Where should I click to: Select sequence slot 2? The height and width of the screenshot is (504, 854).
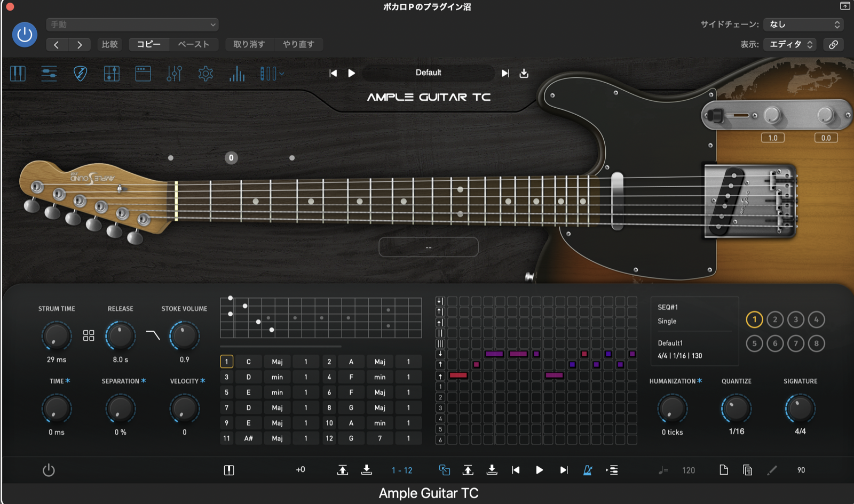pos(775,319)
